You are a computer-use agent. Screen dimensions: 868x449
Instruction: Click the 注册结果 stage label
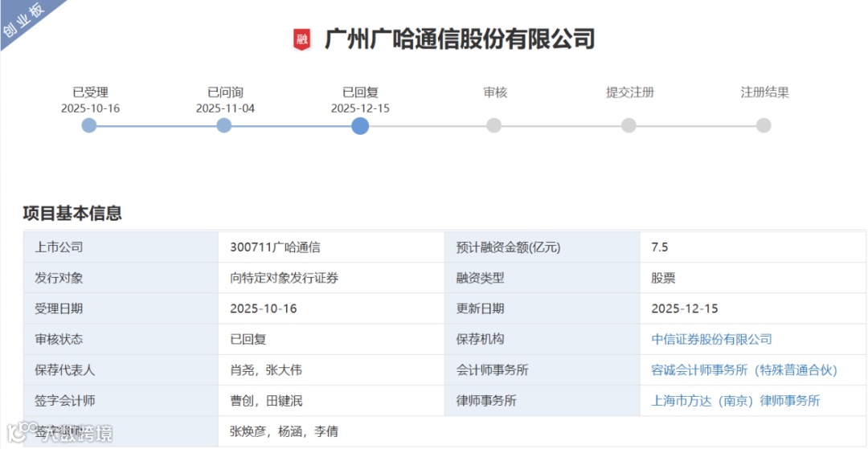point(765,92)
